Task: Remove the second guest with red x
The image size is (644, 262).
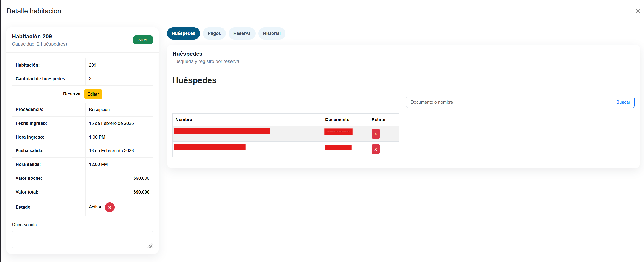Action: coord(375,149)
